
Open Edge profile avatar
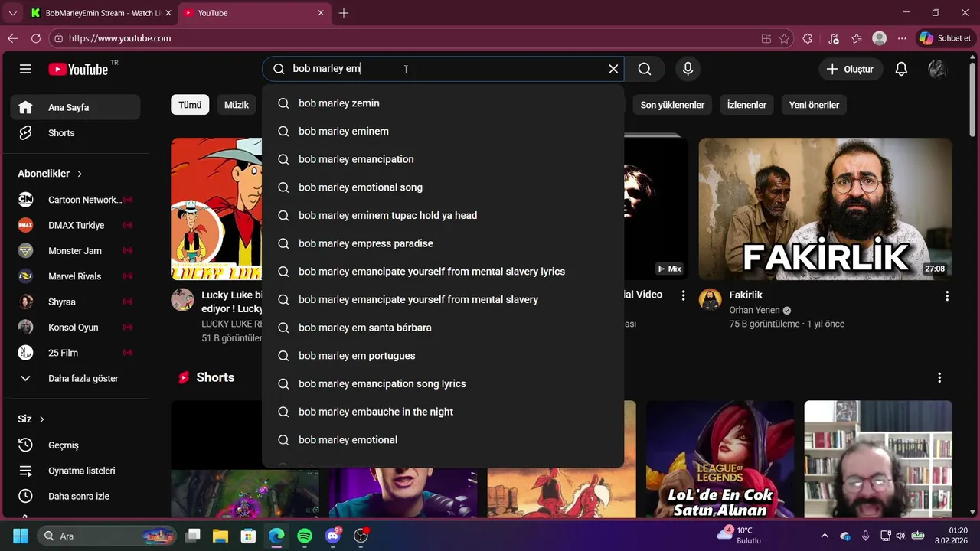(880, 38)
